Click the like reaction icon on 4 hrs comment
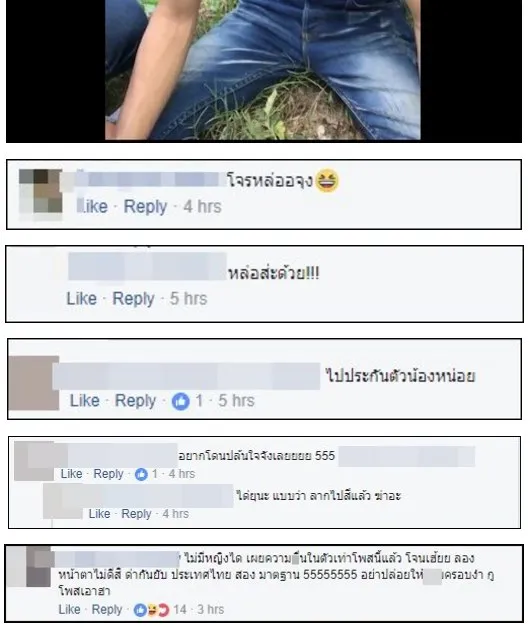 pos(141,474)
